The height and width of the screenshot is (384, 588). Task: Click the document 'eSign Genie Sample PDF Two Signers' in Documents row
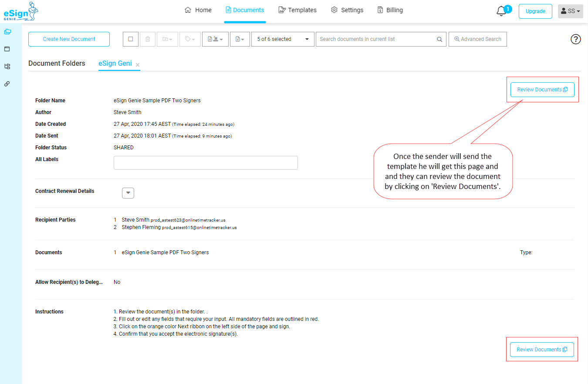point(165,253)
